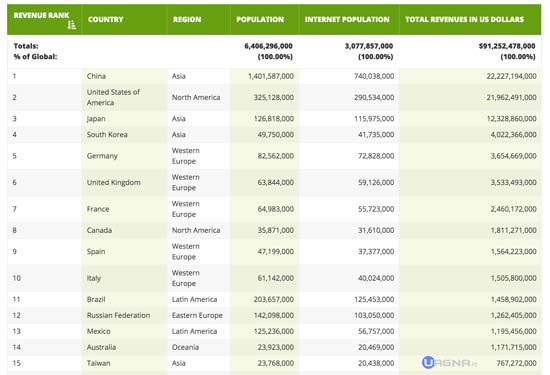Click South Korea's revenue 4,022,366,000
Image resolution: width=550 pixels, height=375 pixels.
click(513, 135)
